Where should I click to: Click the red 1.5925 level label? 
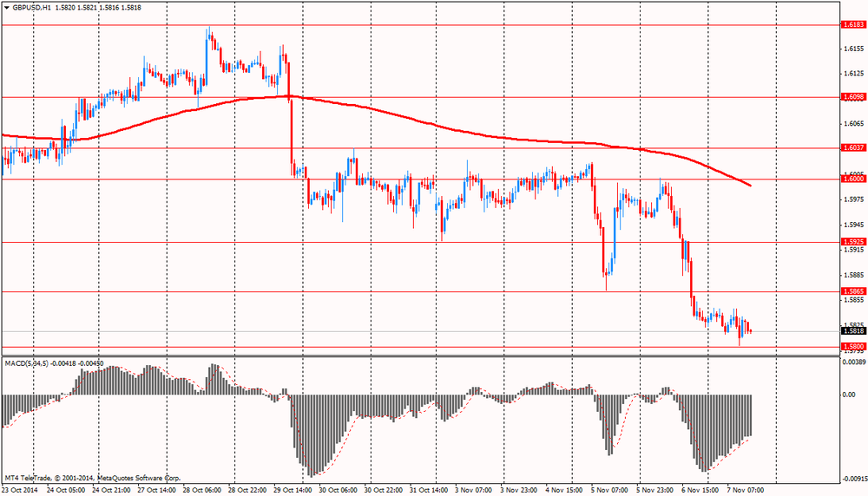point(853,242)
